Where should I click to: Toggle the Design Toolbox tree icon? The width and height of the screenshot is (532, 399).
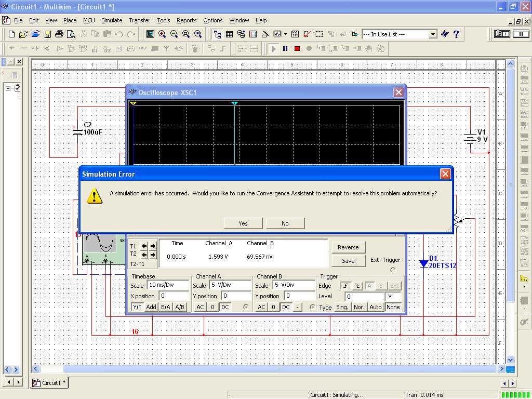point(217,34)
